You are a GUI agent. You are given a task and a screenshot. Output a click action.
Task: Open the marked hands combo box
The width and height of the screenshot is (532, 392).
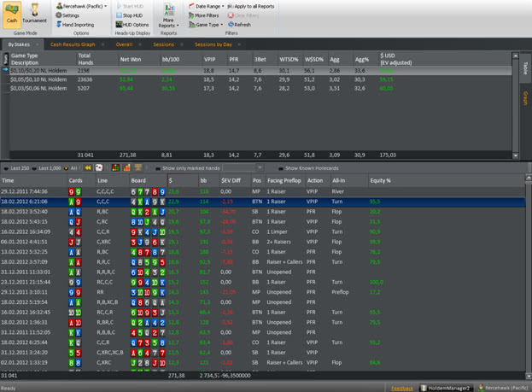(243, 168)
